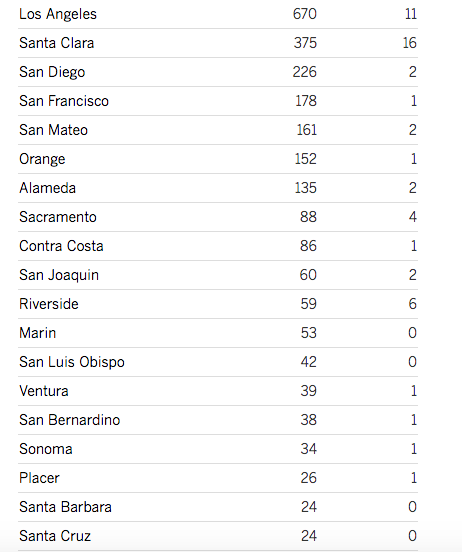Viewport: 462px width, 552px height.
Task: Click Contra Costa county name
Action: click(x=61, y=246)
